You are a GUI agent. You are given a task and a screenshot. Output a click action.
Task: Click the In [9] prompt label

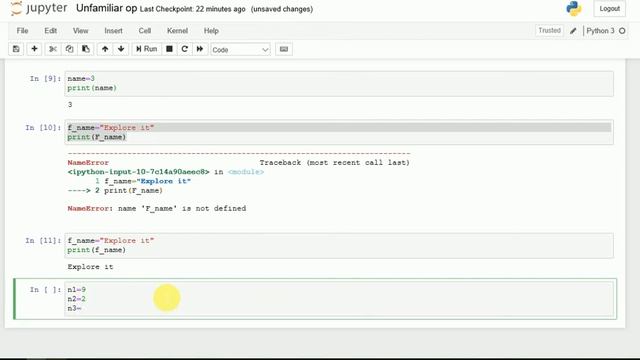(x=45, y=78)
